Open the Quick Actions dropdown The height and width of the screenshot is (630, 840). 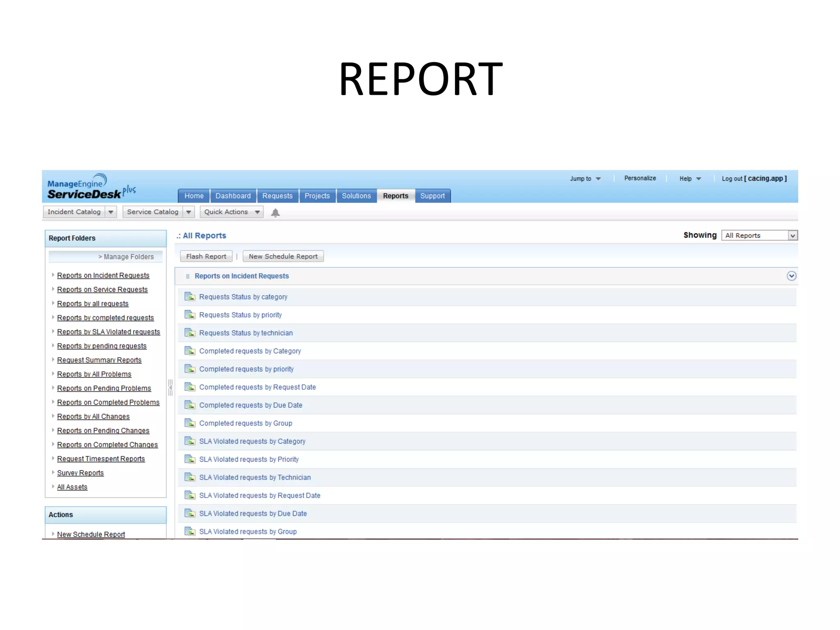point(232,212)
